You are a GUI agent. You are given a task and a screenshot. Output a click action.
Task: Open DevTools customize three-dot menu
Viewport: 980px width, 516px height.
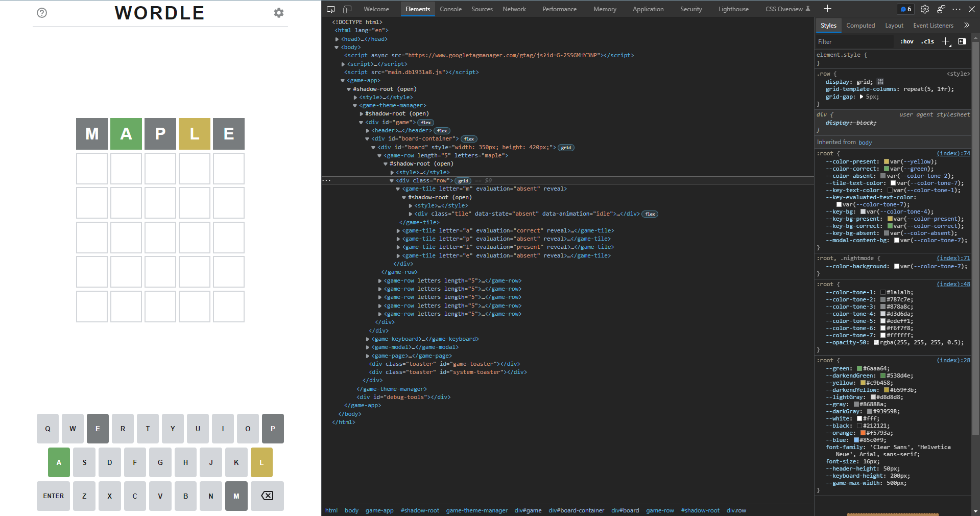pyautogui.click(x=957, y=9)
